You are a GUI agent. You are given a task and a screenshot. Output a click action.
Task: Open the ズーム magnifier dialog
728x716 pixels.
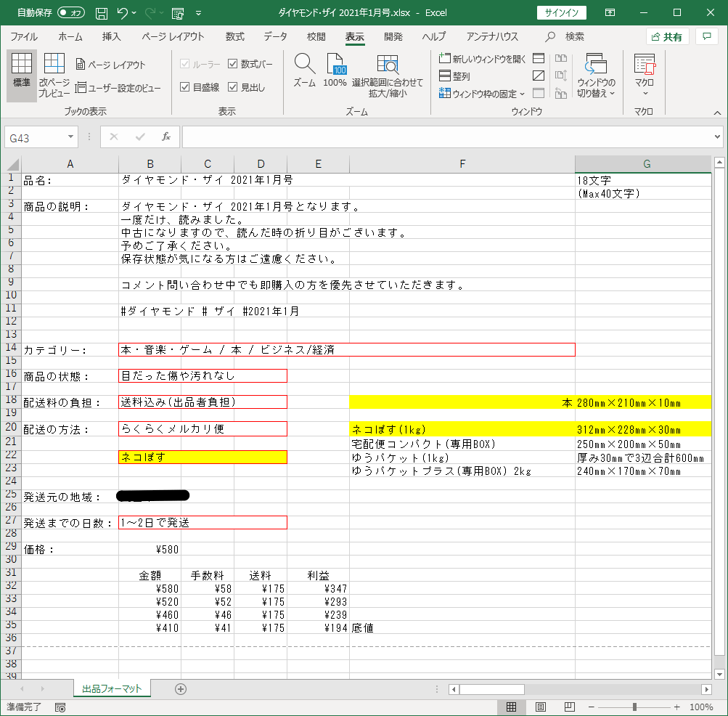point(305,70)
